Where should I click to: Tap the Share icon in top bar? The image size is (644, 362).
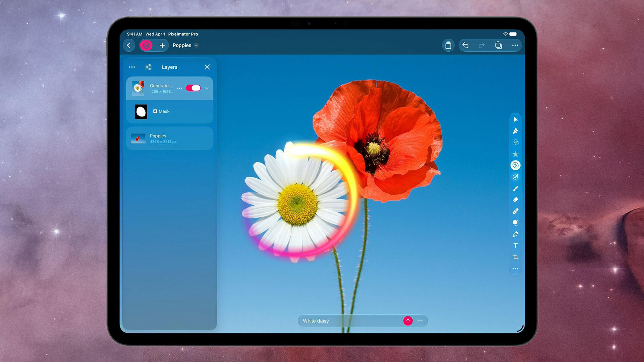(498, 45)
